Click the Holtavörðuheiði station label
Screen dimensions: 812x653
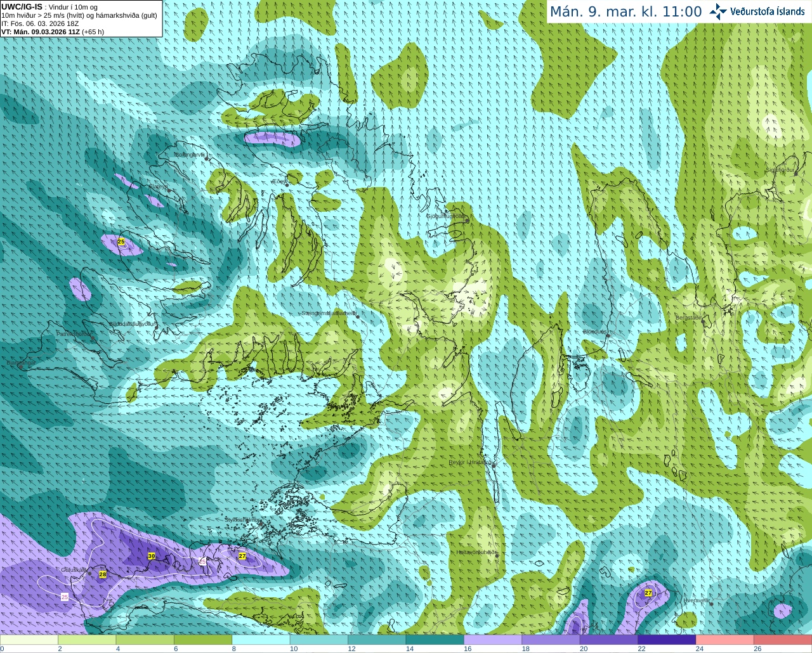[x=476, y=552]
